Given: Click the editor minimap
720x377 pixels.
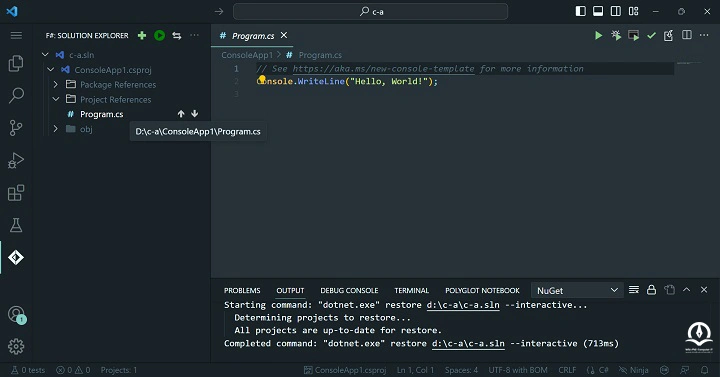Looking at the screenshot, I should coord(689,63).
